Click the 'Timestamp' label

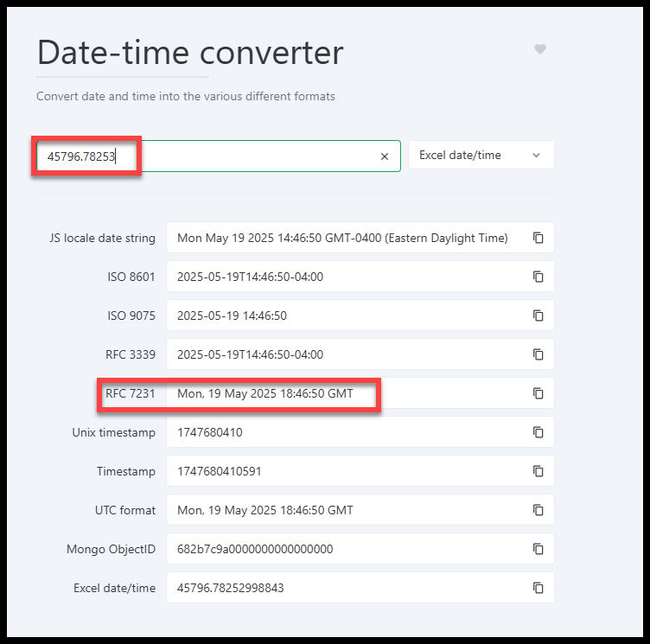pos(126,471)
